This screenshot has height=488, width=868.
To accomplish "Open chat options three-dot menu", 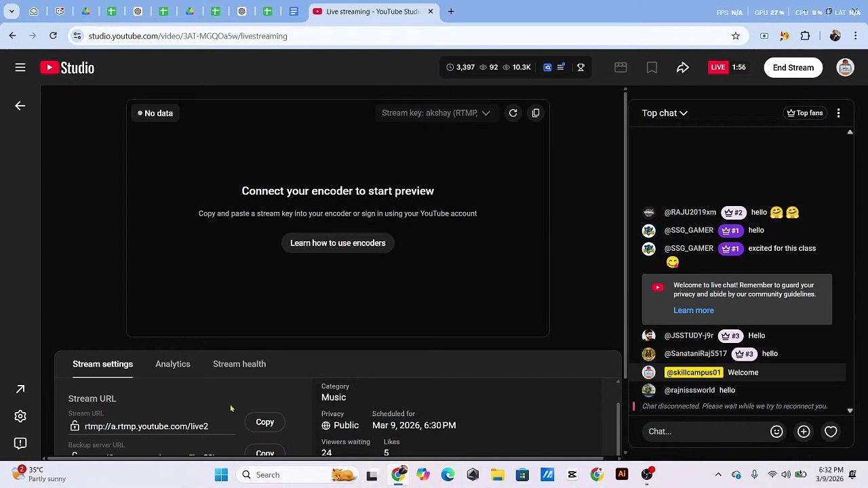I will click(839, 113).
